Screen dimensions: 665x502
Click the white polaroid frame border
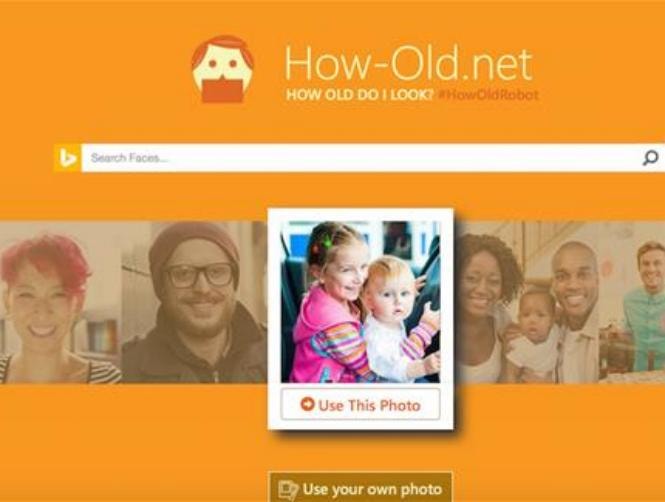tap(360, 215)
